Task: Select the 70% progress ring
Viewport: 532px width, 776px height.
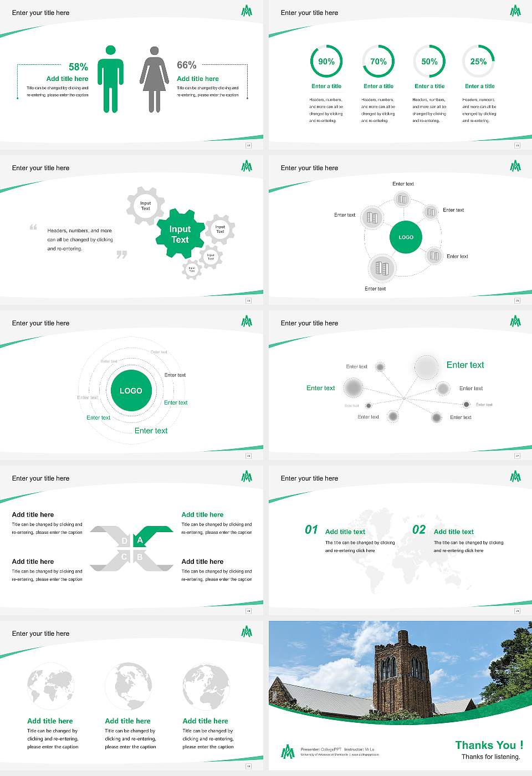Action: point(378,61)
